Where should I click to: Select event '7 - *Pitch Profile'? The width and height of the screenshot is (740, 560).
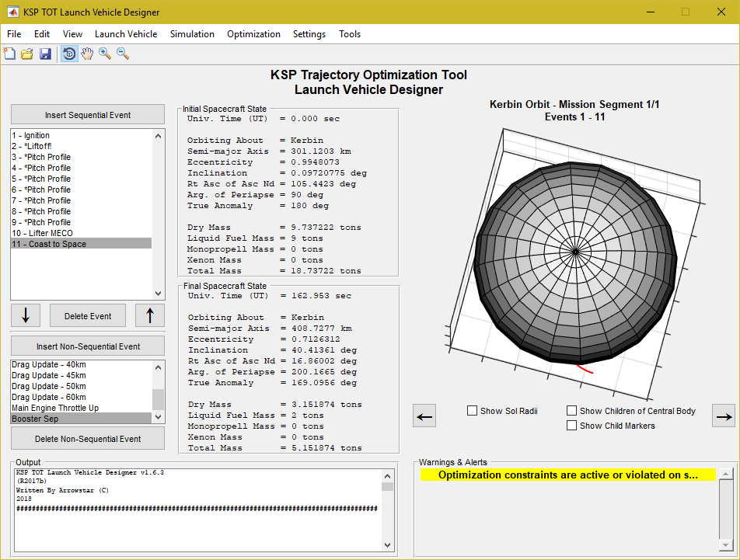pyautogui.click(x=81, y=200)
